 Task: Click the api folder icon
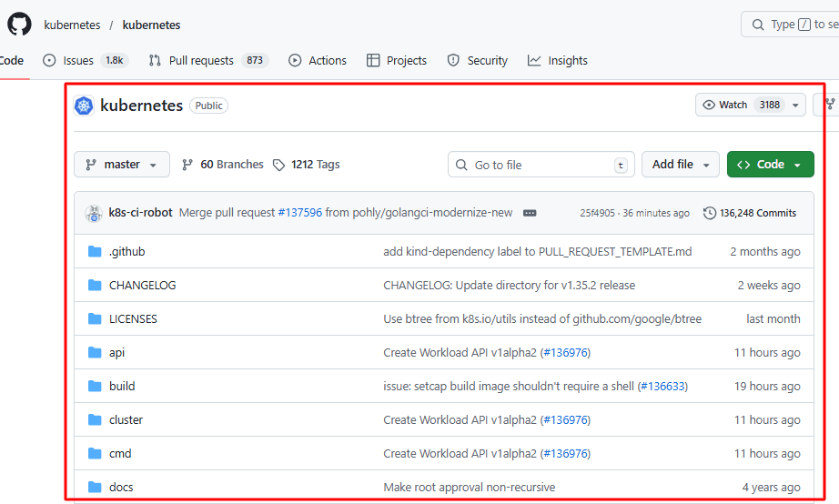(95, 353)
